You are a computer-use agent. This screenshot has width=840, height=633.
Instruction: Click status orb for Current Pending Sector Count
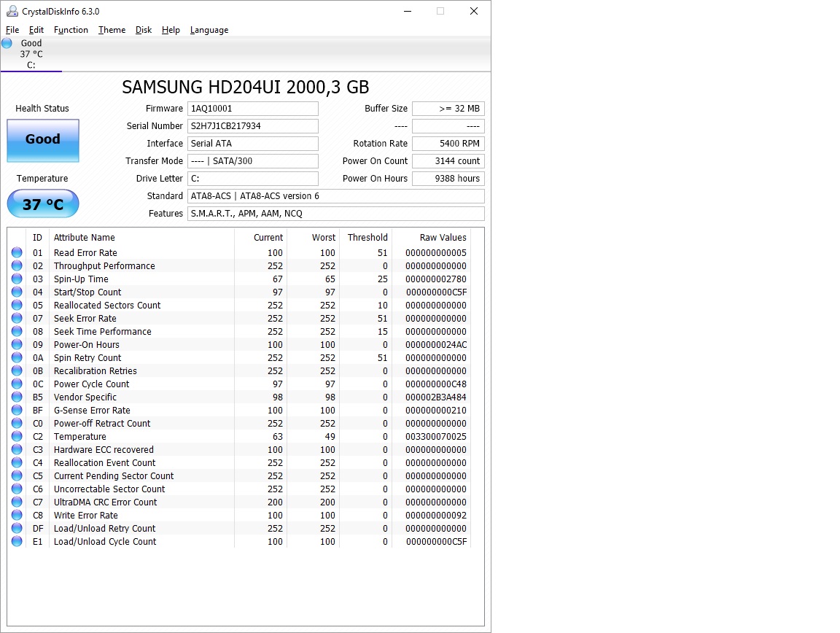tap(17, 476)
